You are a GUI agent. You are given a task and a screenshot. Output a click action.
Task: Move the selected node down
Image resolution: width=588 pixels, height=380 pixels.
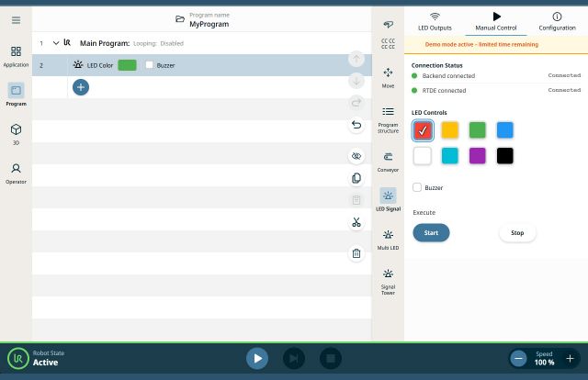[356, 81]
